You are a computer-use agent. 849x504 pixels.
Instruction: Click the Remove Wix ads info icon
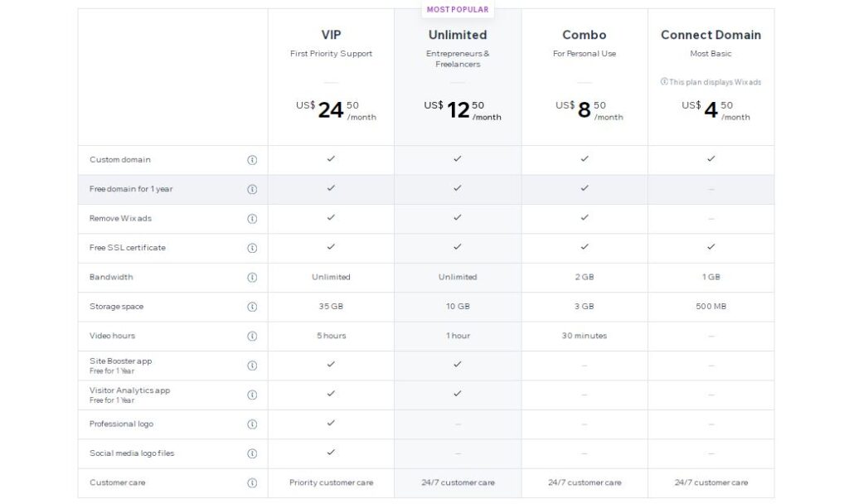click(252, 219)
